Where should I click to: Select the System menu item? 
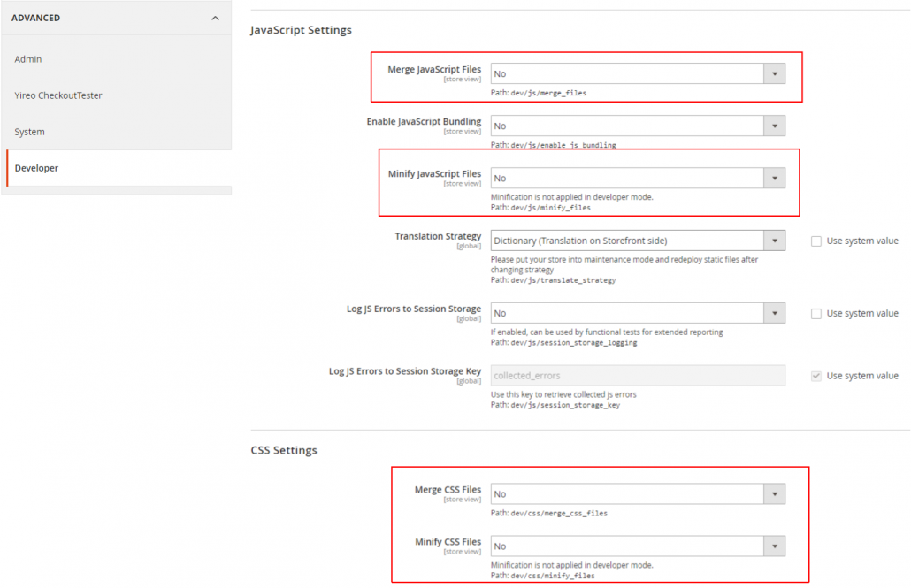(x=29, y=132)
